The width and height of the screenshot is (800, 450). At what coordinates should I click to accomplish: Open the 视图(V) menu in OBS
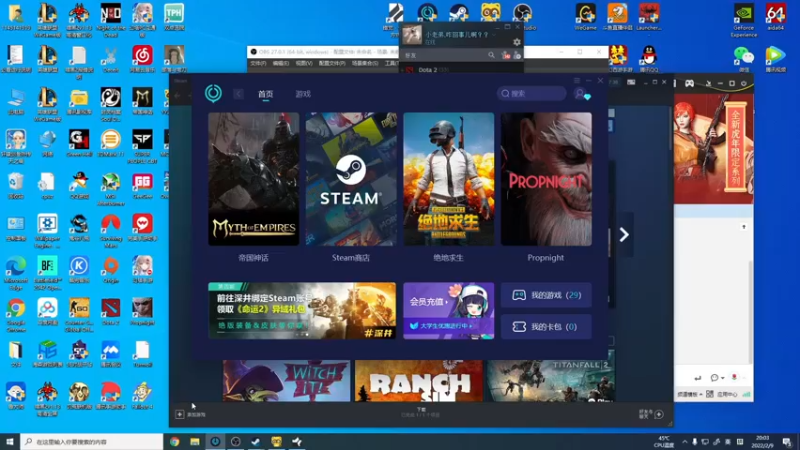tap(304, 63)
